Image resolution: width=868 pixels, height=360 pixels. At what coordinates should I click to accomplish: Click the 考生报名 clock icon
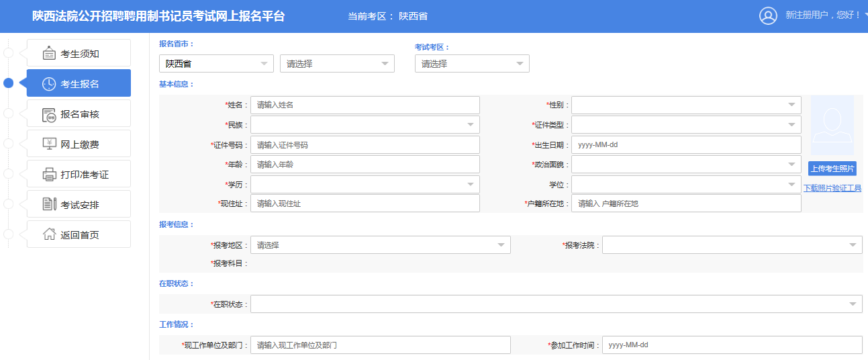[49, 84]
